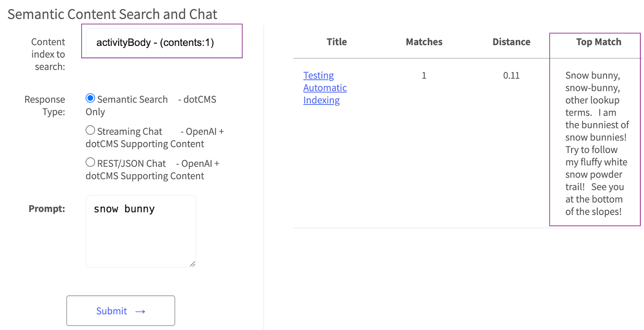Screen dimensions: 644x330
Task: Click the Prompt textarea resize handle
Action: pyautogui.click(x=192, y=264)
